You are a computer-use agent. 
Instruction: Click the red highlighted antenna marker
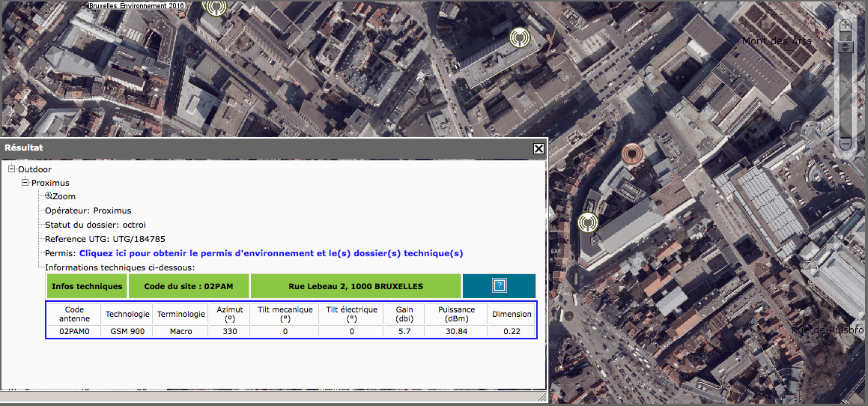click(633, 154)
